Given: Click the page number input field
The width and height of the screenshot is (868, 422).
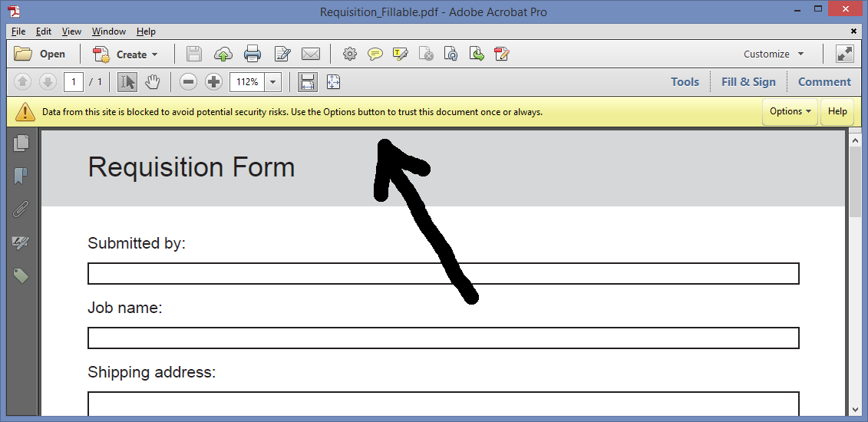Looking at the screenshot, I should [73, 82].
